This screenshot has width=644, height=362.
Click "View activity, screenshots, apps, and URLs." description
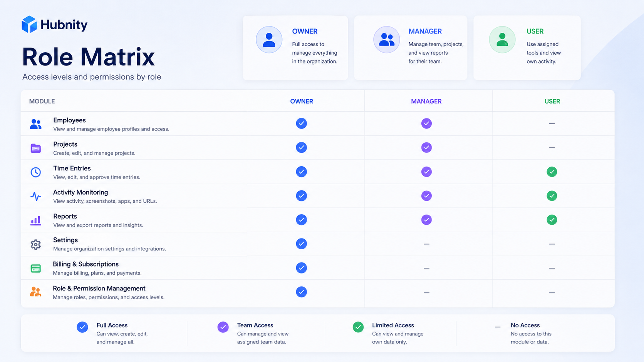pyautogui.click(x=105, y=201)
